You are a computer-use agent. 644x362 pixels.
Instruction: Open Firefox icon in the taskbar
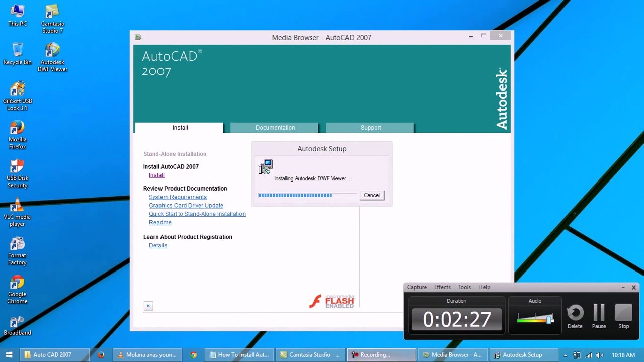101,354
